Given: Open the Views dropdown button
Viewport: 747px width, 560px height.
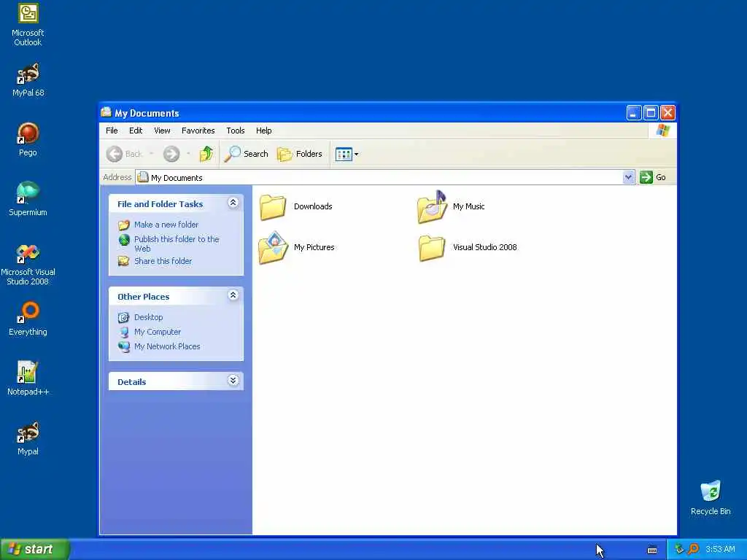Looking at the screenshot, I should [x=347, y=154].
